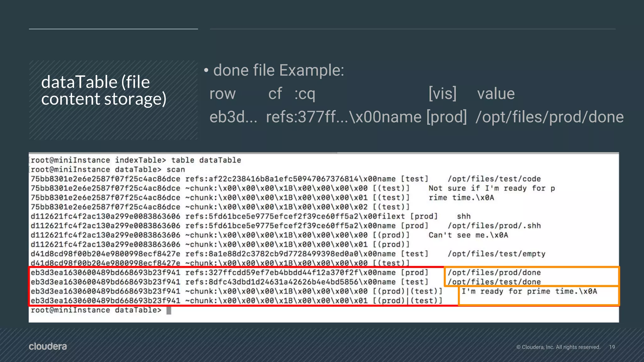Click the "[(prod)|(test)]" visibility on the \x00\x00 chunk row

click(x=408, y=292)
